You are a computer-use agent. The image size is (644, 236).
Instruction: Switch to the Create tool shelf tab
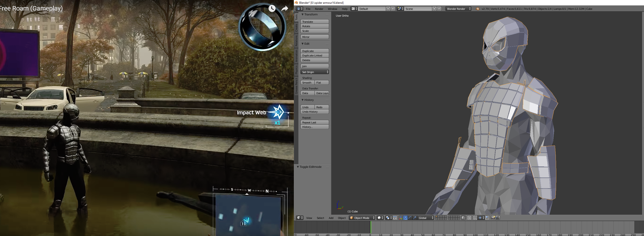[296, 28]
